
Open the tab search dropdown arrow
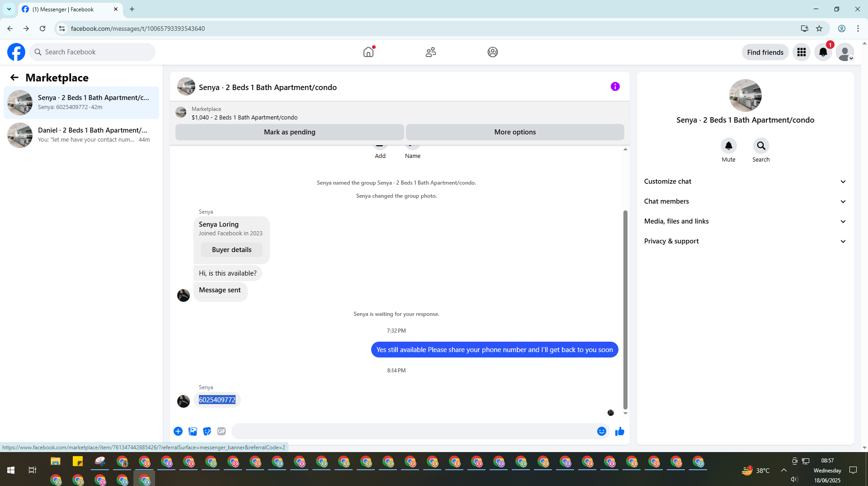pyautogui.click(x=9, y=9)
